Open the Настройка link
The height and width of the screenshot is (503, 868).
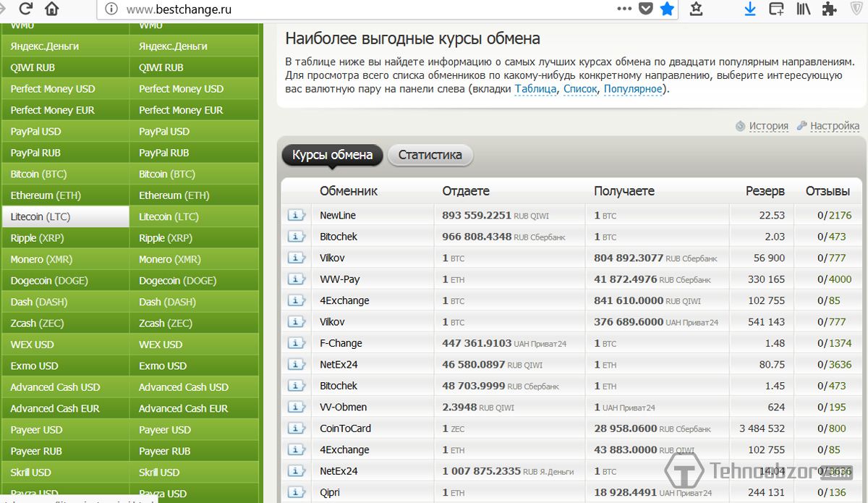[x=835, y=126]
